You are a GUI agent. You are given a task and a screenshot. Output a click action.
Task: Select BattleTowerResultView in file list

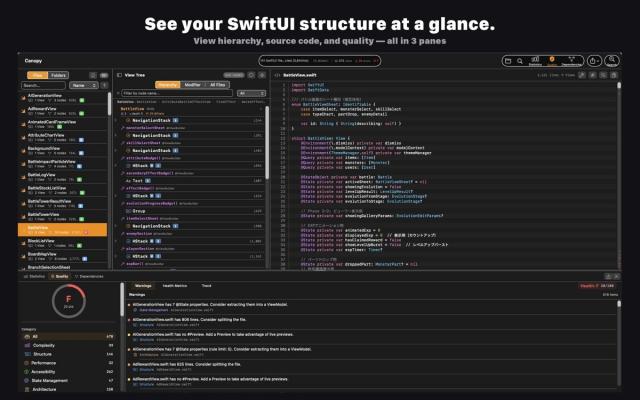tap(63, 203)
